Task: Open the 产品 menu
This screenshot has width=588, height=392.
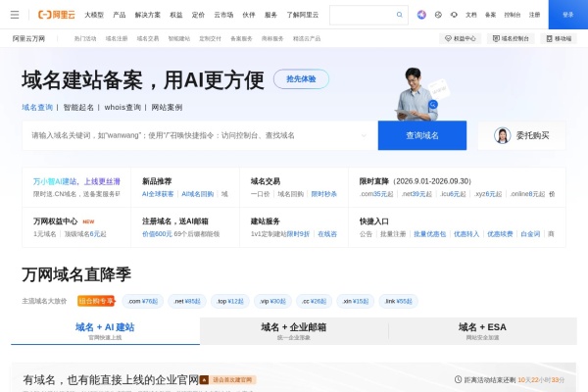Action: click(120, 15)
